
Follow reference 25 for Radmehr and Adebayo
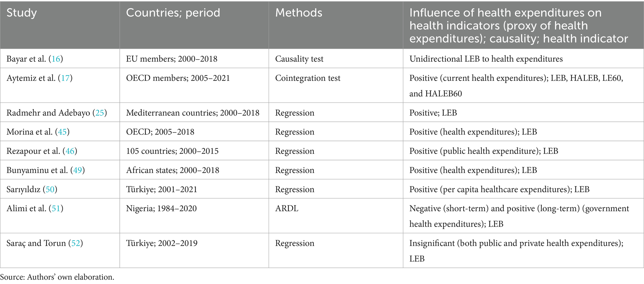click(x=100, y=113)
